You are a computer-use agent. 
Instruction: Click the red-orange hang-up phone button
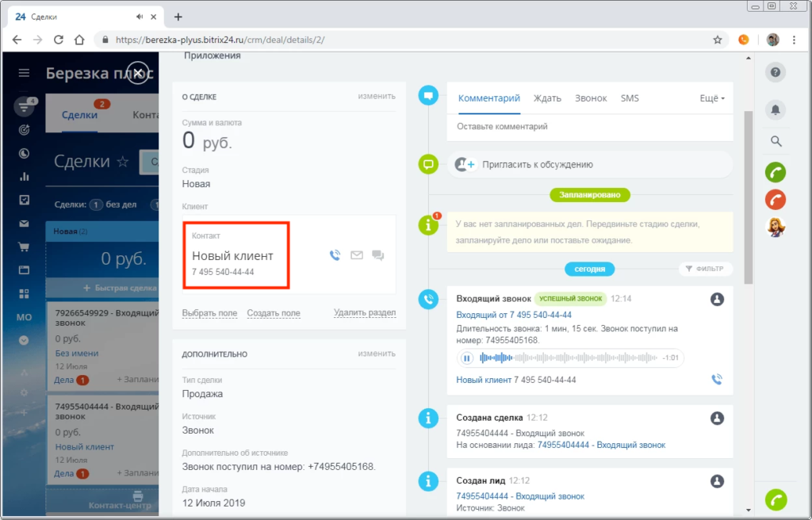click(776, 200)
